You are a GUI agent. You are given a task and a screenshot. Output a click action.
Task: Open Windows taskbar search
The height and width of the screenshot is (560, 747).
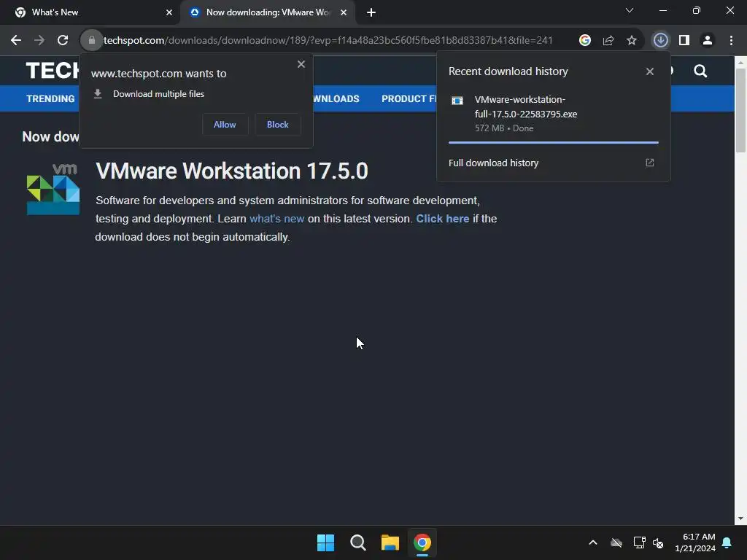tap(357, 542)
